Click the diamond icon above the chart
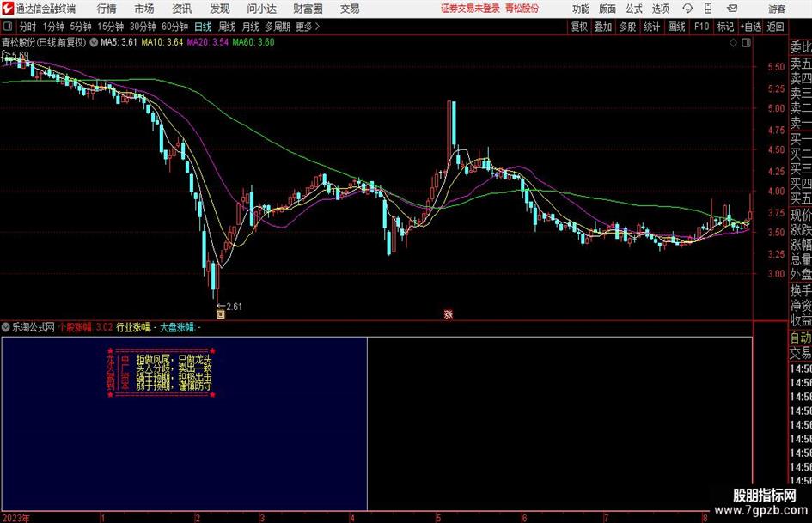 (733, 43)
